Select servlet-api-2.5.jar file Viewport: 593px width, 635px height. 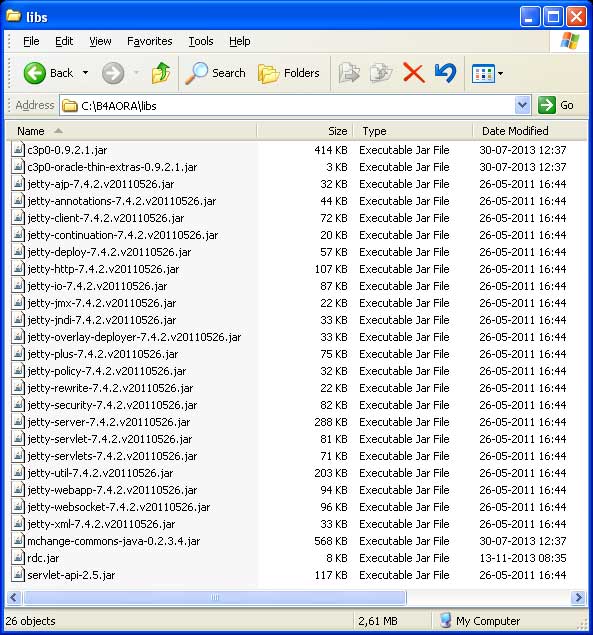click(x=71, y=575)
